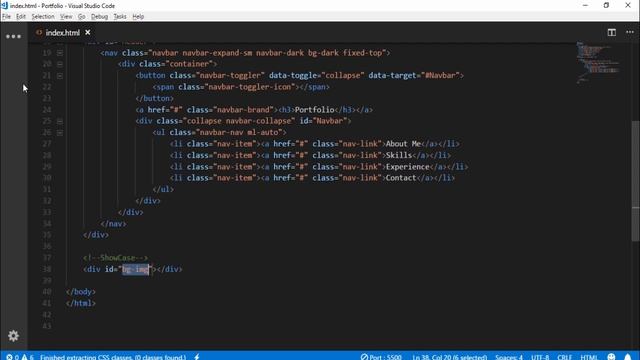Click the Portfolio heading text on line 24
640x360 pixels.
click(x=314, y=110)
